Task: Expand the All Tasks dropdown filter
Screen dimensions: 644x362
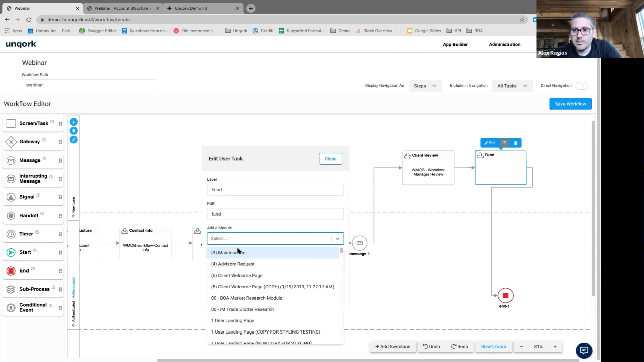Action: click(511, 86)
